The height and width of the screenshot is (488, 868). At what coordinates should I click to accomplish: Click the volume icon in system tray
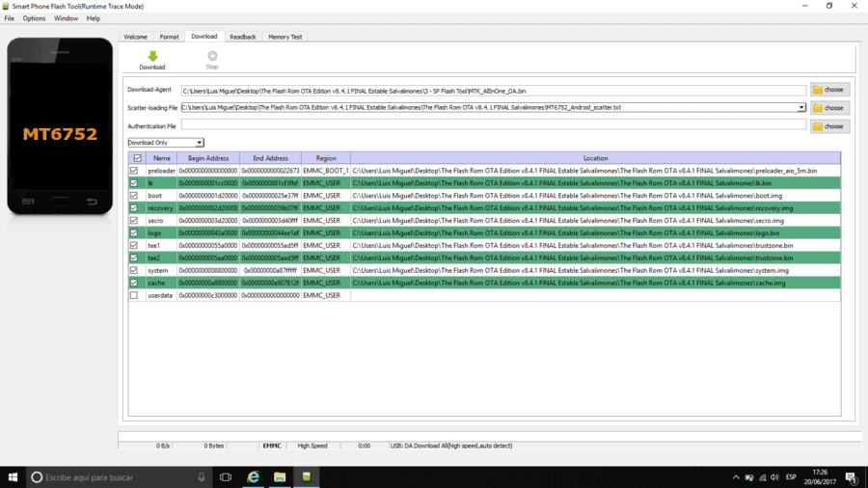point(774,477)
